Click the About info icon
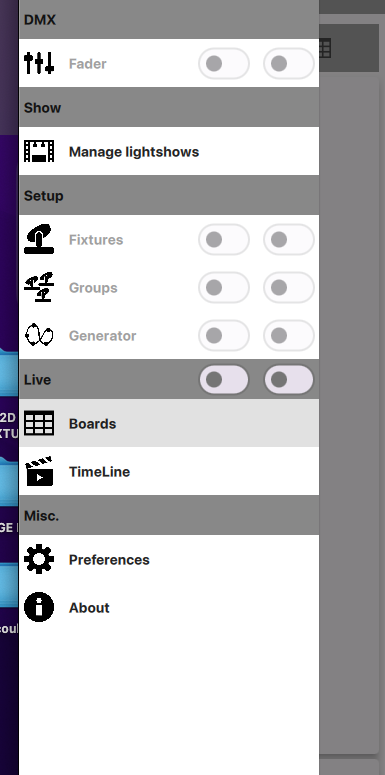The width and height of the screenshot is (385, 775). [39, 607]
